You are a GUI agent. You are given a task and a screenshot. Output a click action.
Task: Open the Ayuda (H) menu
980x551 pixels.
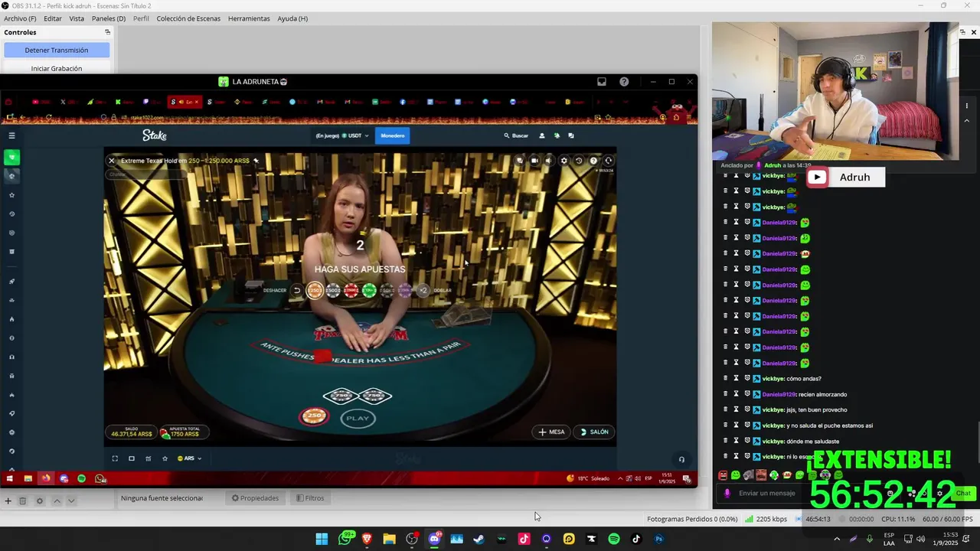292,18
